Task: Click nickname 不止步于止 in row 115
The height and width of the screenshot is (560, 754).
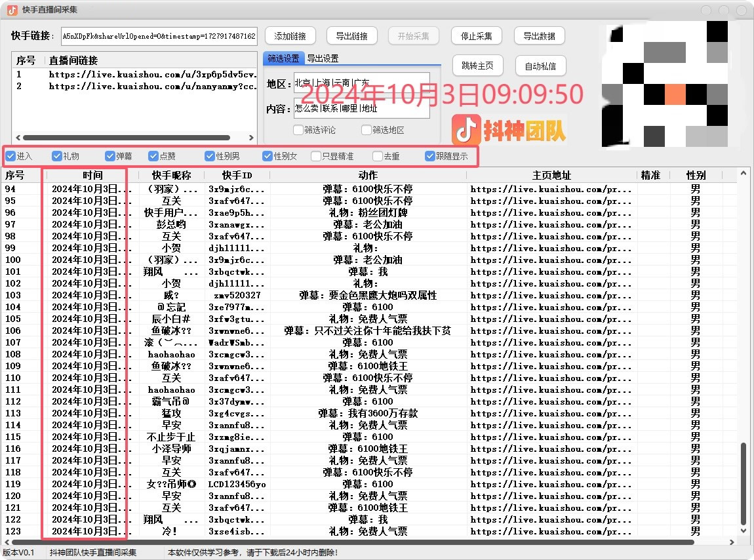Action: (171, 437)
